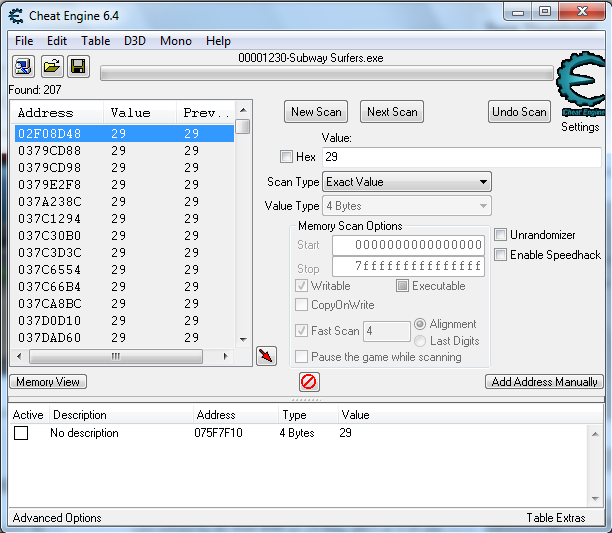
Task: Click the Start address field
Action: tap(408, 245)
